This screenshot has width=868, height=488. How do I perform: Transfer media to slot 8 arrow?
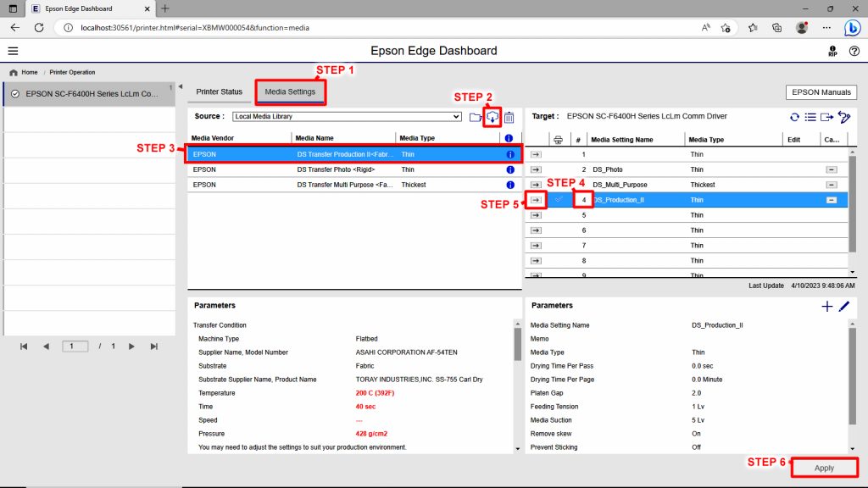click(x=536, y=261)
